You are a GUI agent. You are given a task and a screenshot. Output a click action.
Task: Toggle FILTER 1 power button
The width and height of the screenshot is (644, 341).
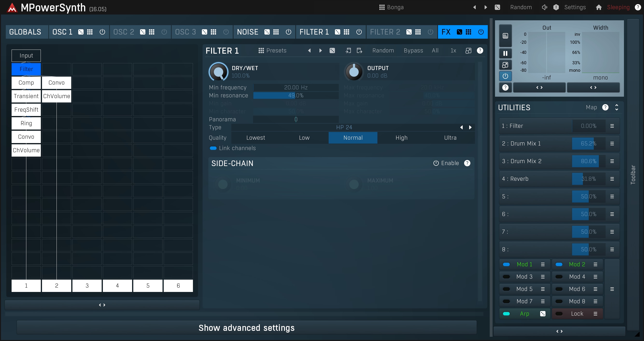359,32
